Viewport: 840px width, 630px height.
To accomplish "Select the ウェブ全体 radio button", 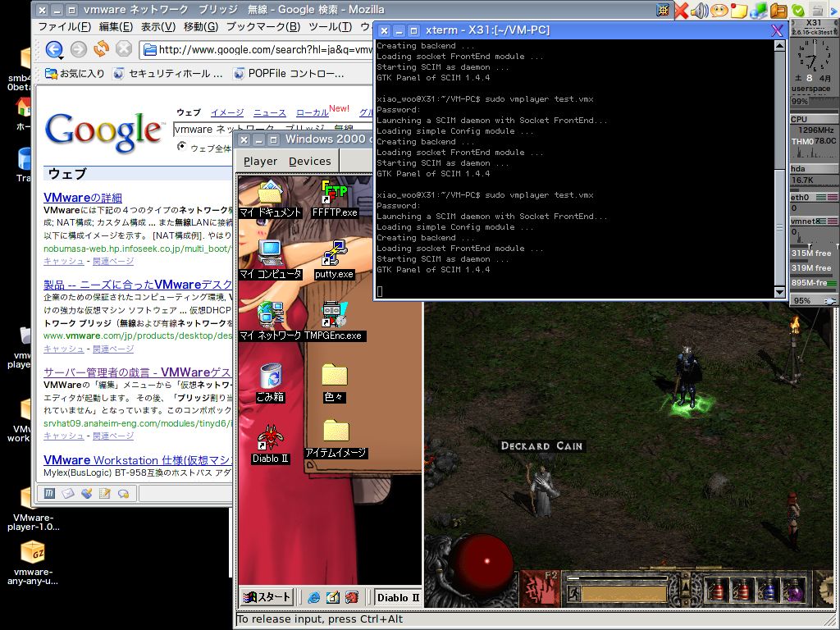I will coord(182,147).
